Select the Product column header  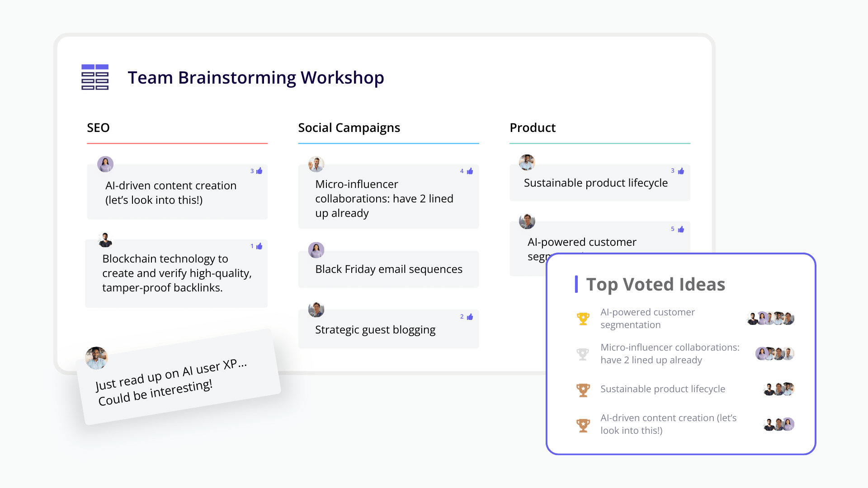tap(533, 128)
